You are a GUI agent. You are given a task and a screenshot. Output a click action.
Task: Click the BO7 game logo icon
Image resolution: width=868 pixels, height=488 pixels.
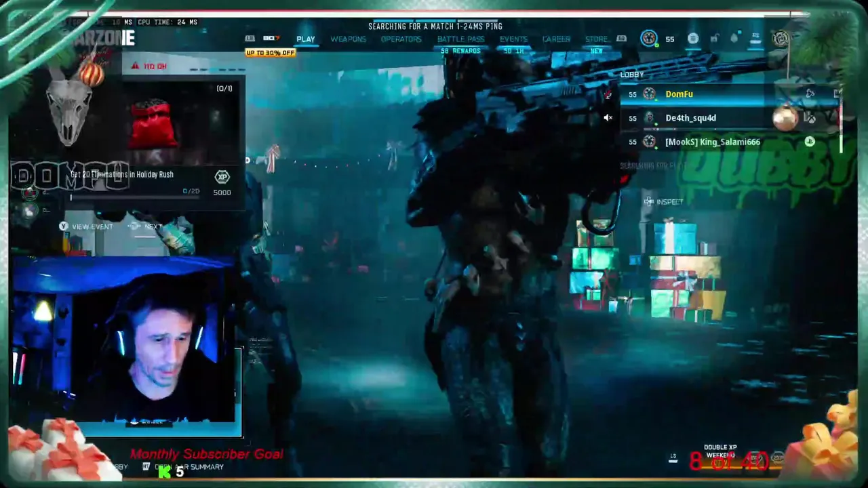tap(271, 39)
